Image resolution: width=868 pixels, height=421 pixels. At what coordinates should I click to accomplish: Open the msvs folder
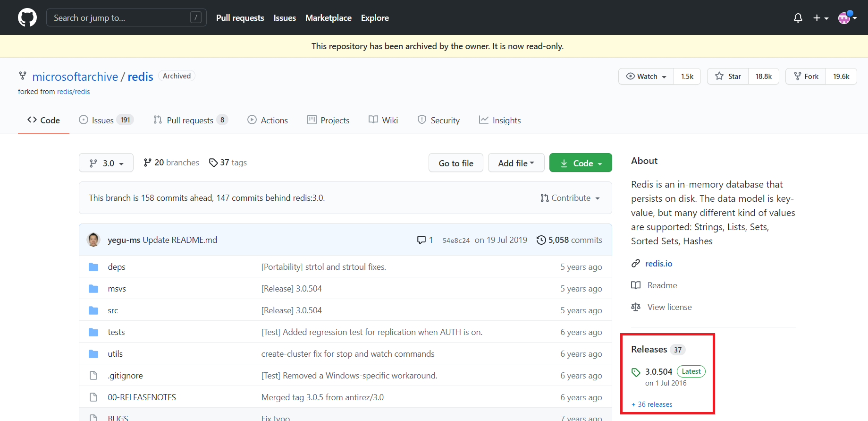(117, 289)
